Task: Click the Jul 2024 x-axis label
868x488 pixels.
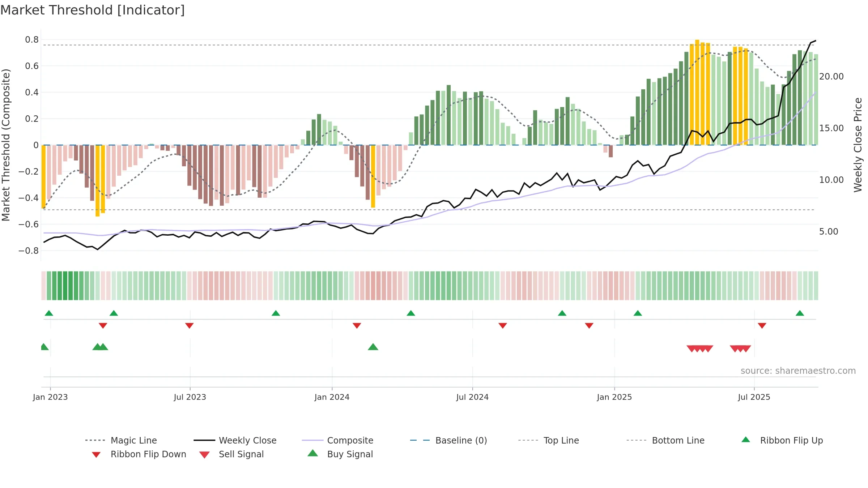Action: (x=472, y=397)
